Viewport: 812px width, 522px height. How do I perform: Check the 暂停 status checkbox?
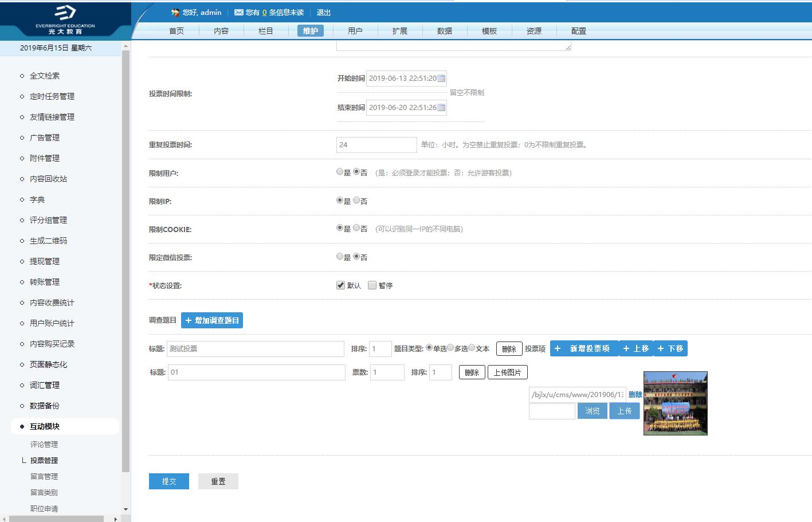372,285
